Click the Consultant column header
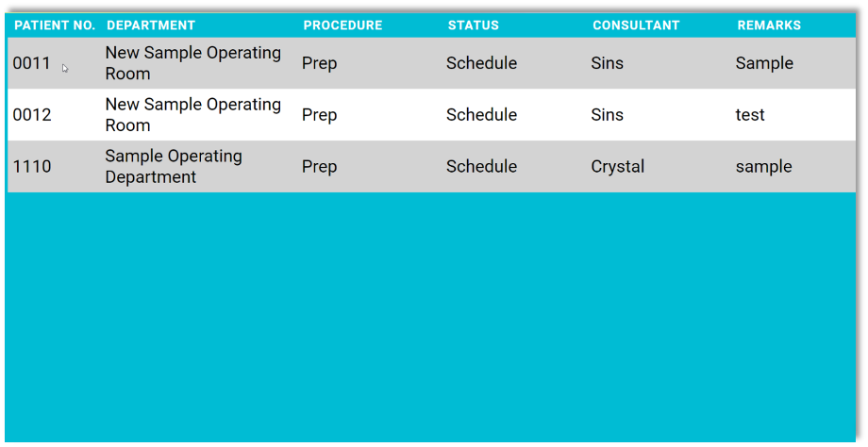This screenshot has width=868, height=447. click(x=636, y=25)
